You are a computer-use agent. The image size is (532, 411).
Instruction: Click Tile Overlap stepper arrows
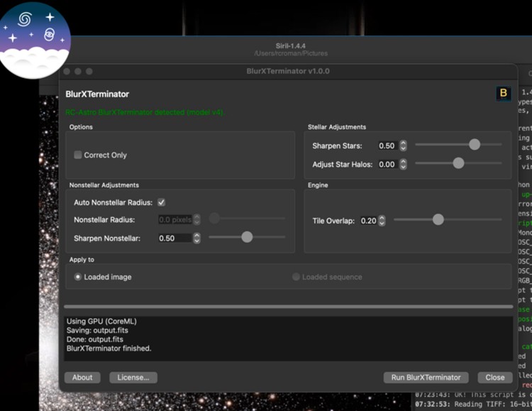tap(382, 221)
